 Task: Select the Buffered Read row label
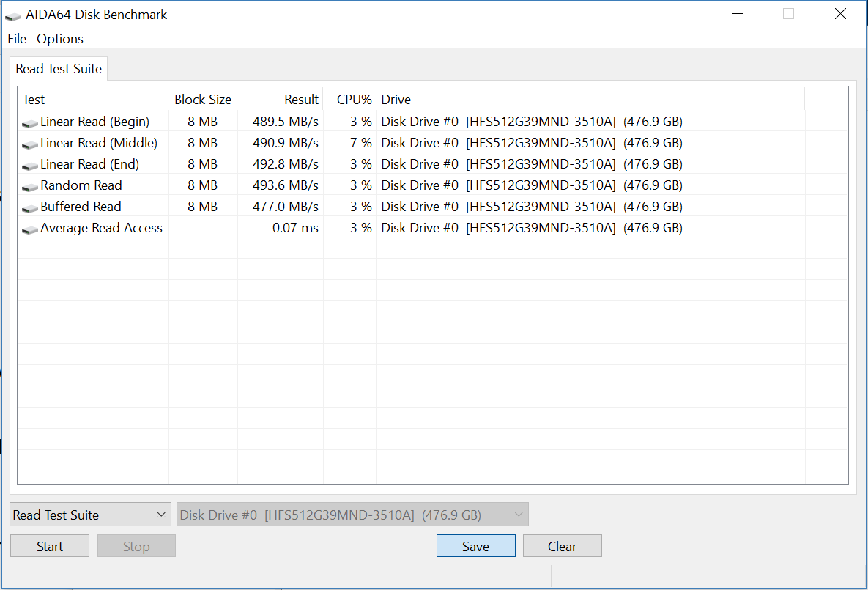click(81, 207)
